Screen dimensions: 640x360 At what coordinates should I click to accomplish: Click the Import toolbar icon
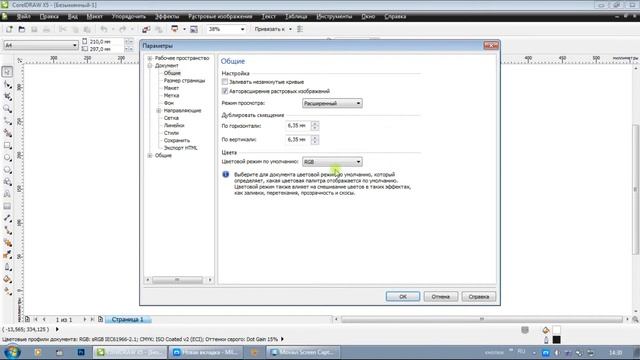coord(146,29)
